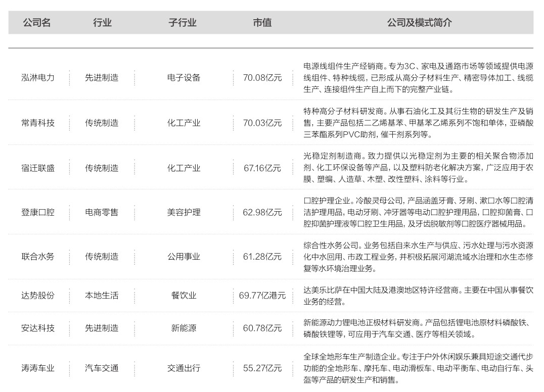Viewport: 544px width, 392px height.
Task: Select the 达势股份 company name
Action: point(38,296)
